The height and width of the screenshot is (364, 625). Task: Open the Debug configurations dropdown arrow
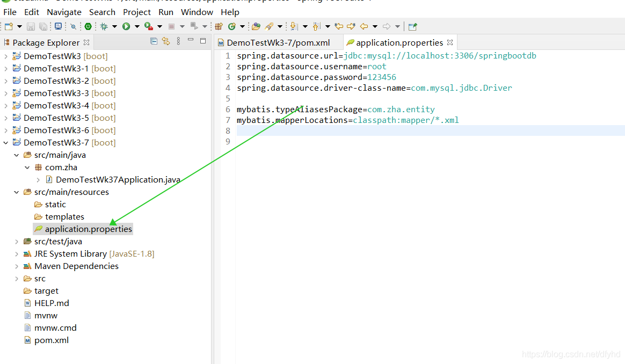pyautogui.click(x=114, y=27)
